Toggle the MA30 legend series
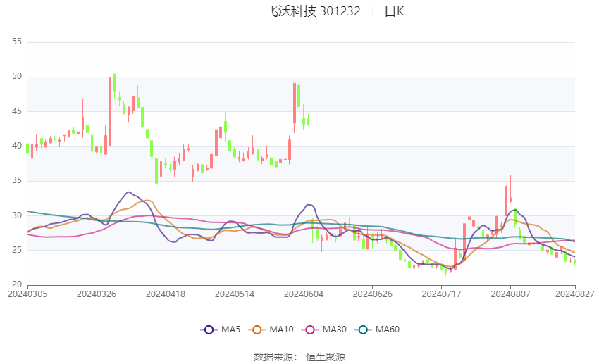This screenshot has width=599, height=364. pos(324,330)
